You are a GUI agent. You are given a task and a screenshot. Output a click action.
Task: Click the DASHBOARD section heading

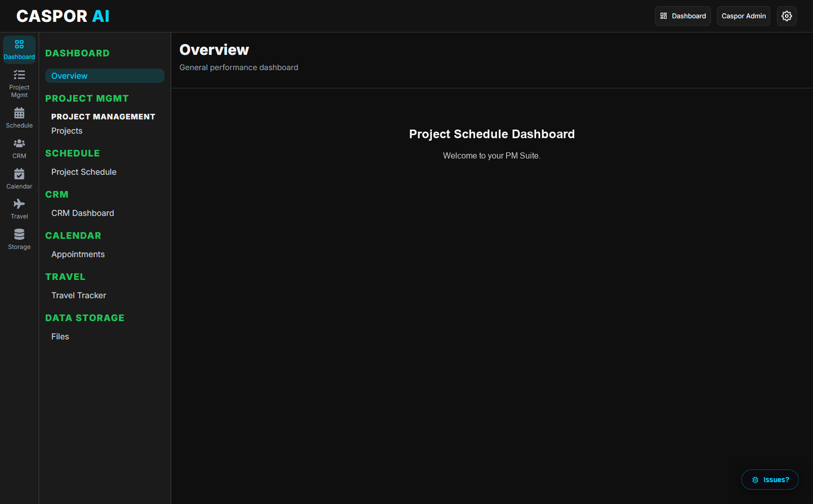coord(77,53)
